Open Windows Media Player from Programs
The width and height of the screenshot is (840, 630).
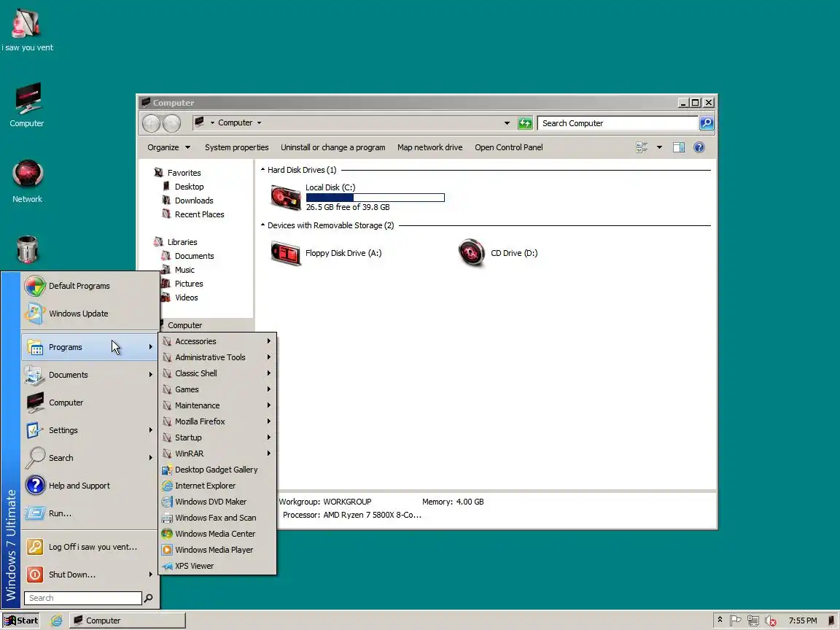pos(217,551)
